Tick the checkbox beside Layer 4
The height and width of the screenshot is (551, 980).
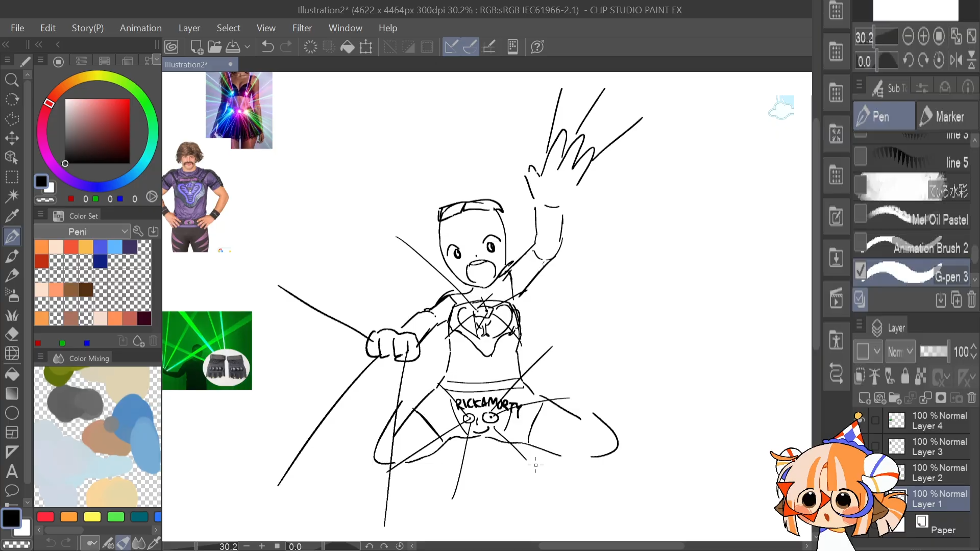tap(875, 420)
